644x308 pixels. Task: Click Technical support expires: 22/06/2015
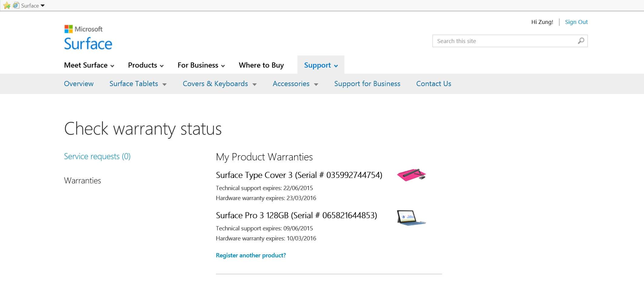[x=264, y=188]
